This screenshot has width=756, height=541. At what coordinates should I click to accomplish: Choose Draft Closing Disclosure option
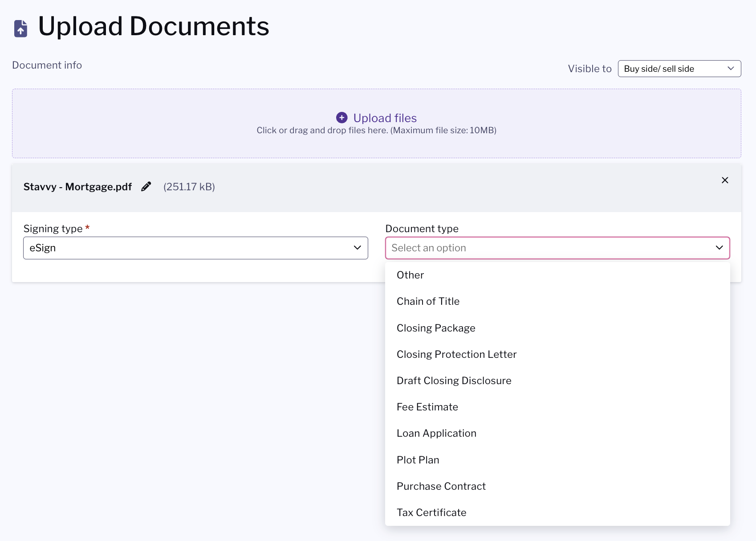point(557,381)
